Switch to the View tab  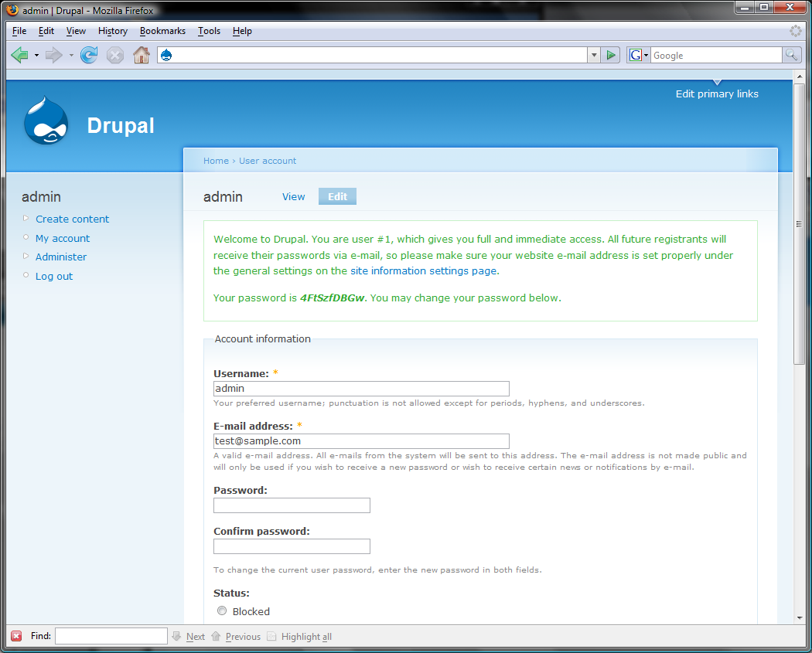click(294, 196)
